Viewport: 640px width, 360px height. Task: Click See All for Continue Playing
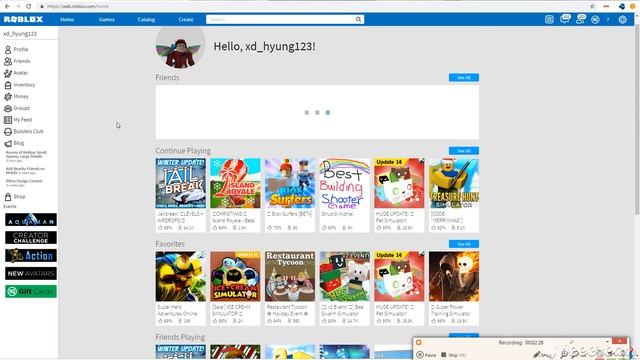click(x=464, y=151)
